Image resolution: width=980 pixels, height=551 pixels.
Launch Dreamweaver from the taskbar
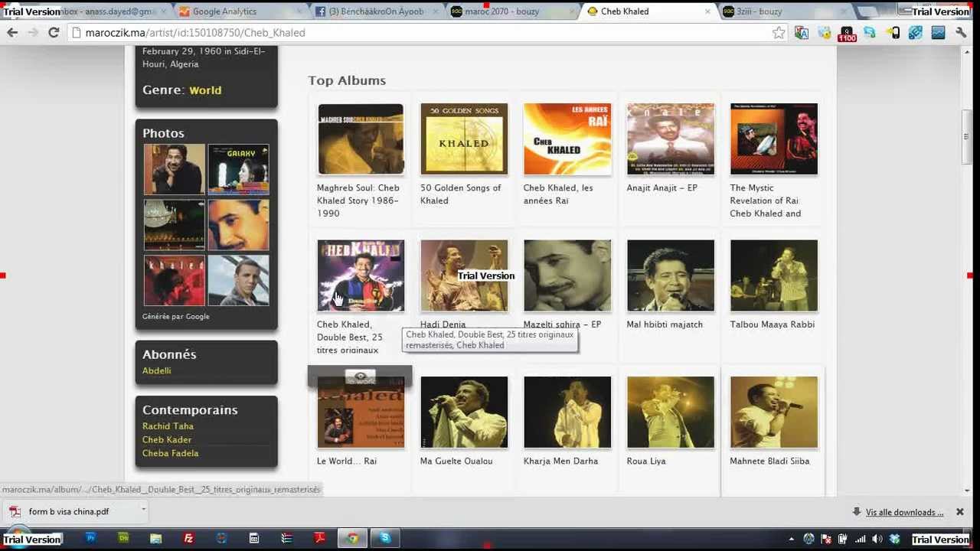coord(123,539)
